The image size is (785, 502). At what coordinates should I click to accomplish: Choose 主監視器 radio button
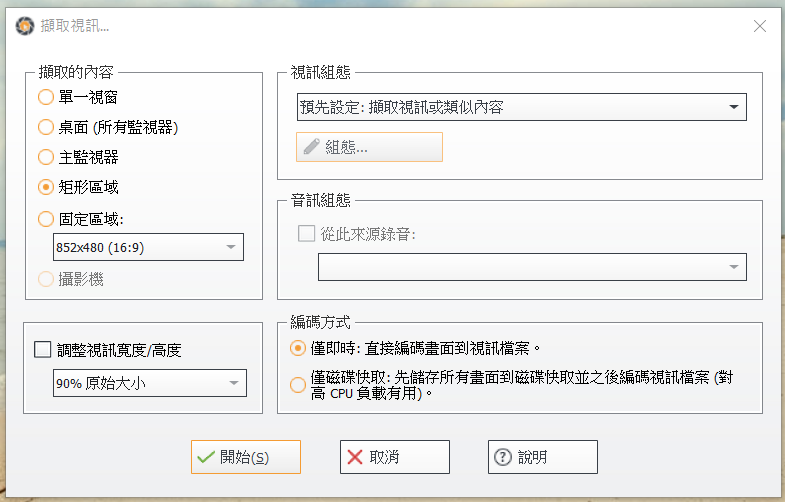[x=45, y=157]
